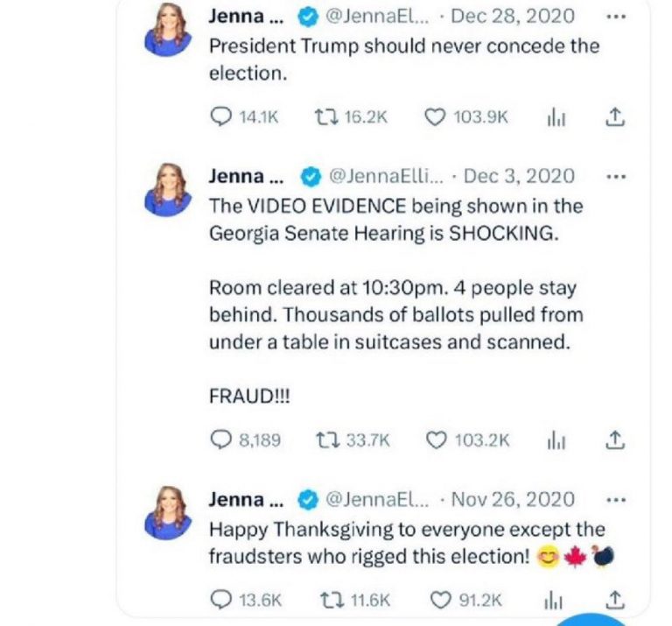Like the tweet with 103.9K likes
The image size is (672, 626).
[435, 117]
